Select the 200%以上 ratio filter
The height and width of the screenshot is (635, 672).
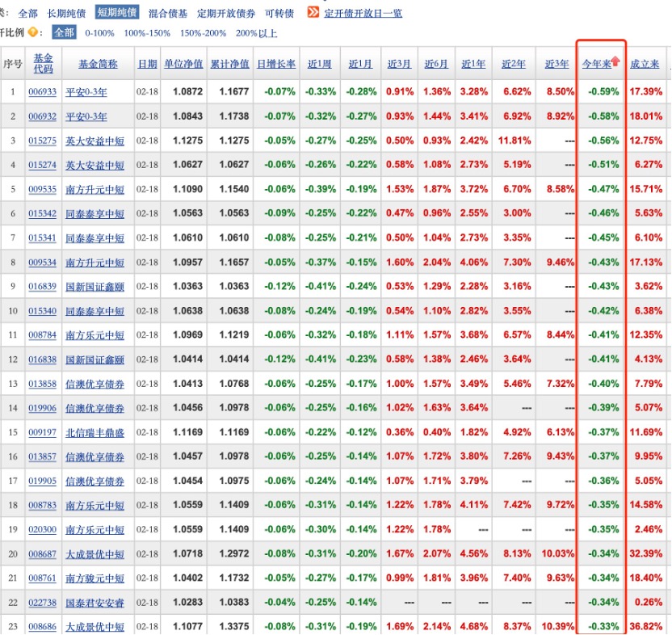[257, 35]
